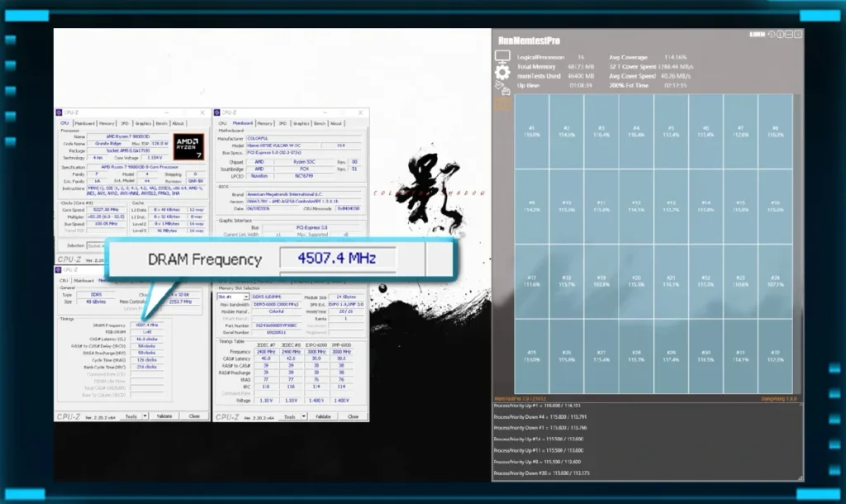The image size is (846, 504).
Task: Click the Up time 01:08:39 value
Action: point(581,85)
